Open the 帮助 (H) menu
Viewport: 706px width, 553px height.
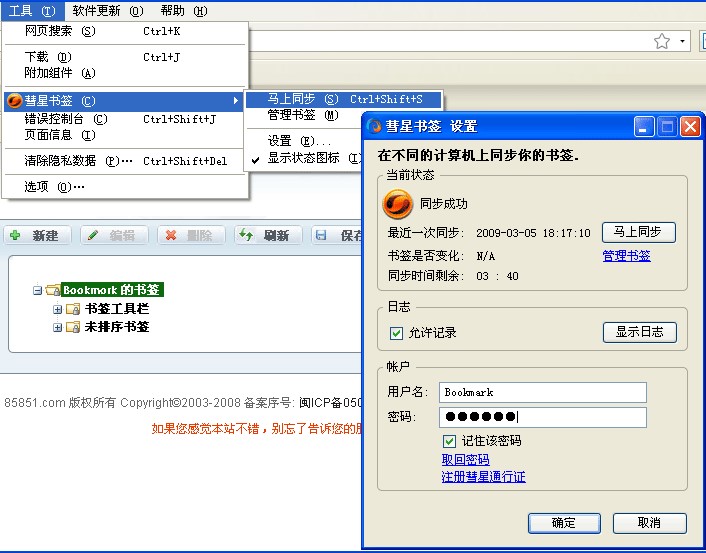coord(184,11)
